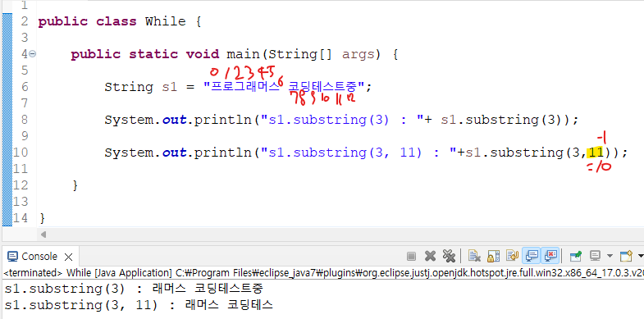Open the Display Selected Console dropdown arrow
This screenshot has width=644, height=319.
click(x=610, y=256)
